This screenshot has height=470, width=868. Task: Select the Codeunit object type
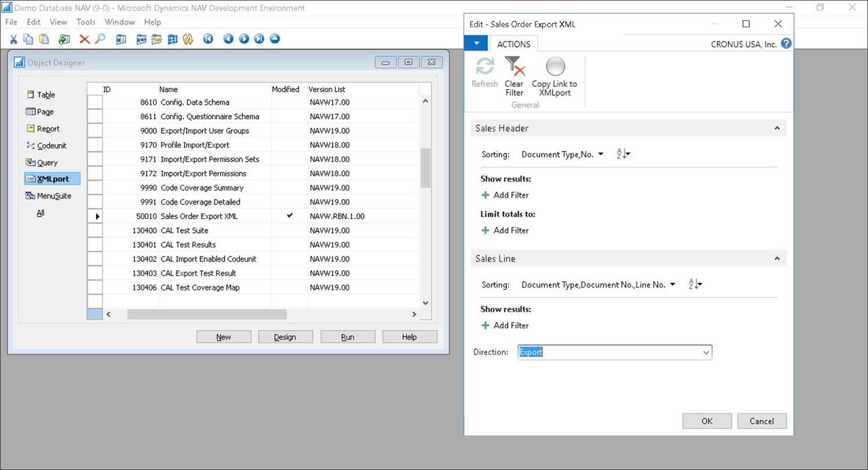[50, 145]
